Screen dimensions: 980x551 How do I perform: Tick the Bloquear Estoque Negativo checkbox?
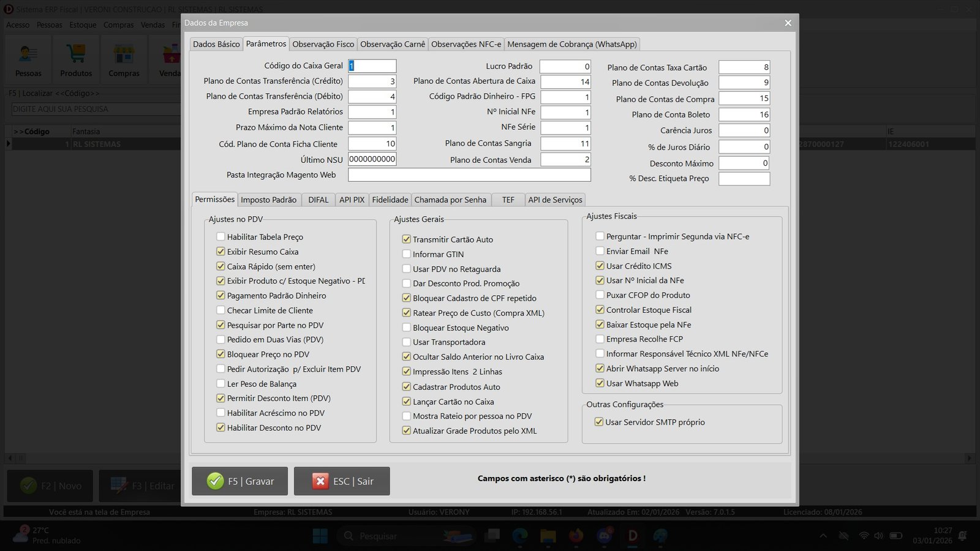407,328
